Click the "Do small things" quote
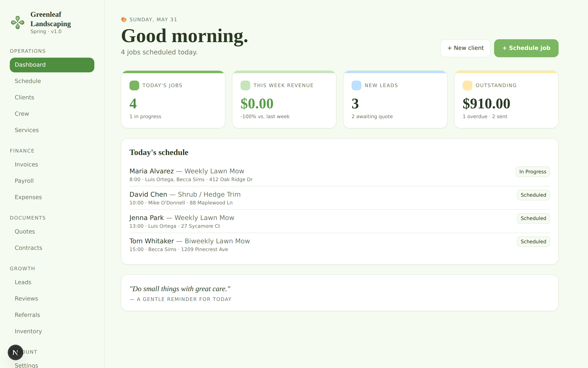This screenshot has width=588, height=368. click(x=180, y=289)
